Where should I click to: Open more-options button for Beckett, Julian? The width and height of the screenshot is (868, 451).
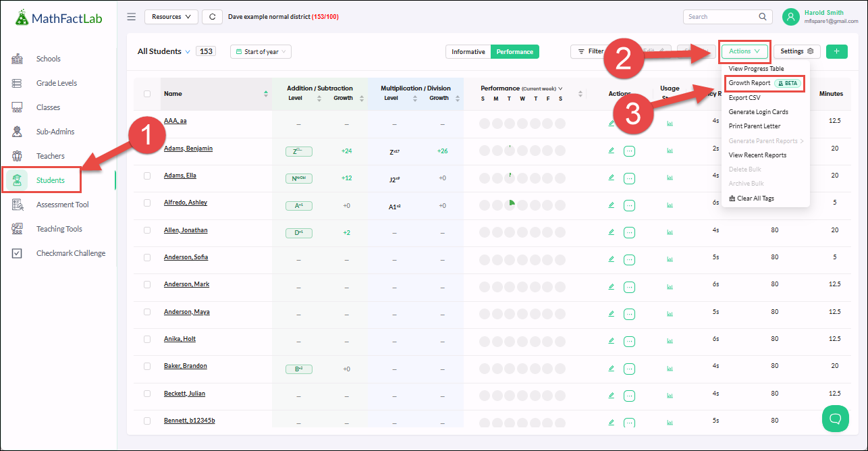click(x=629, y=396)
